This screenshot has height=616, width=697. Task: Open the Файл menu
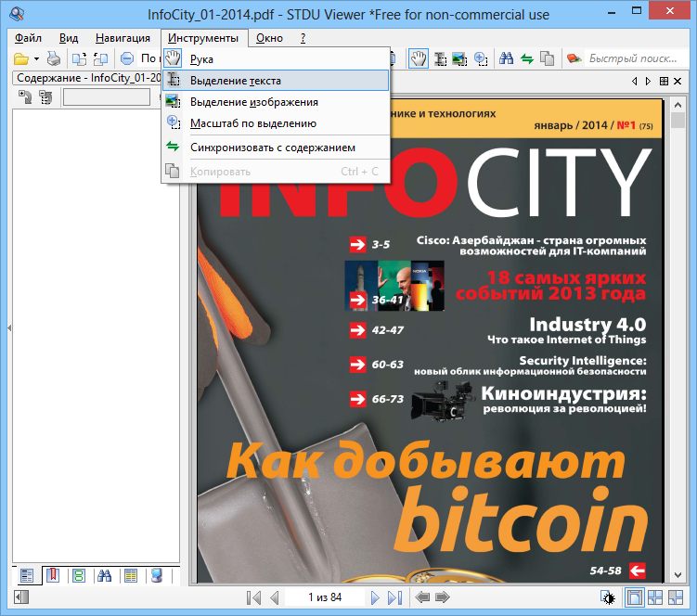point(28,38)
